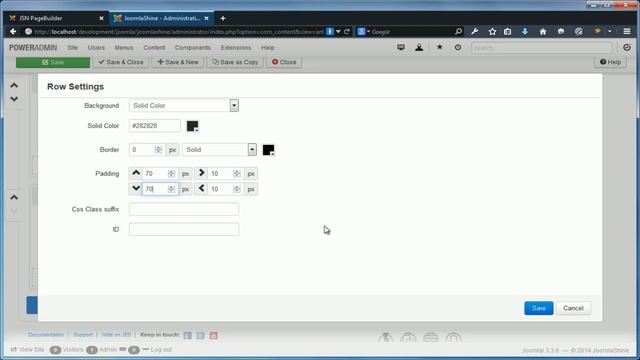This screenshot has height=360, width=640.
Task: Click the Close toolbar button
Action: (284, 62)
